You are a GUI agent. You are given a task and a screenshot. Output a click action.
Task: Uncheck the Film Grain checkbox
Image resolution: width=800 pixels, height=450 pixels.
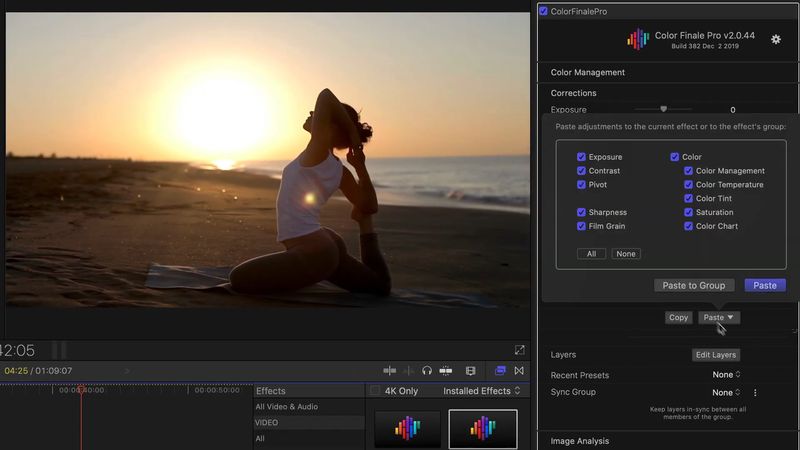coord(581,226)
